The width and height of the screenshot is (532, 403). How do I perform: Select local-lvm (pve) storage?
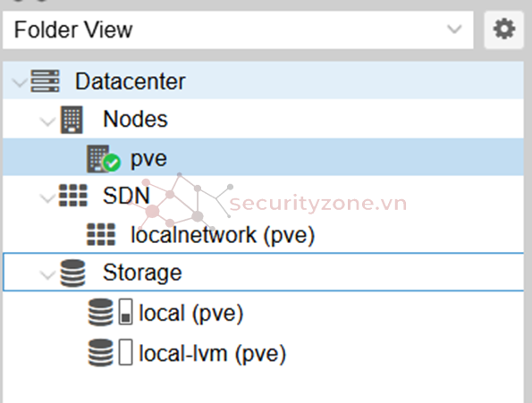[263, 352]
